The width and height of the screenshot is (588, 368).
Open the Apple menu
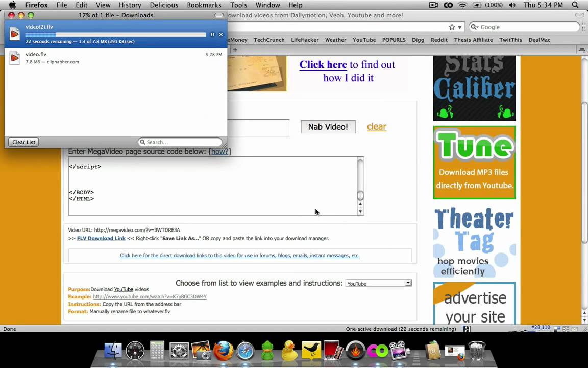(x=12, y=5)
